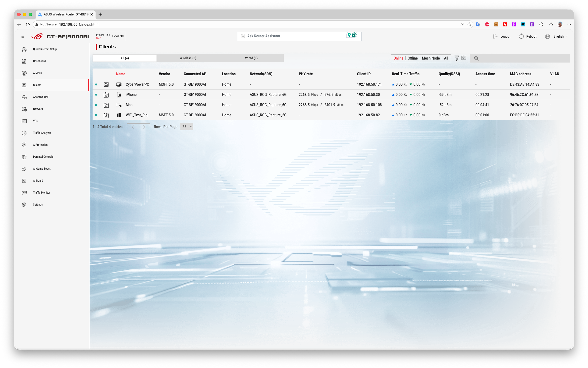Select the Online status filter

[x=398, y=58]
